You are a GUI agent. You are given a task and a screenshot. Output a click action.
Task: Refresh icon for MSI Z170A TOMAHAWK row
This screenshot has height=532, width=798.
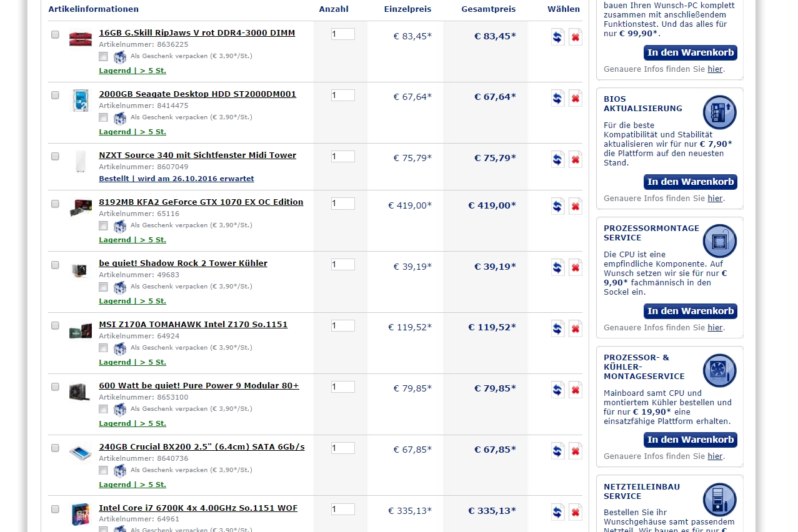click(x=557, y=328)
